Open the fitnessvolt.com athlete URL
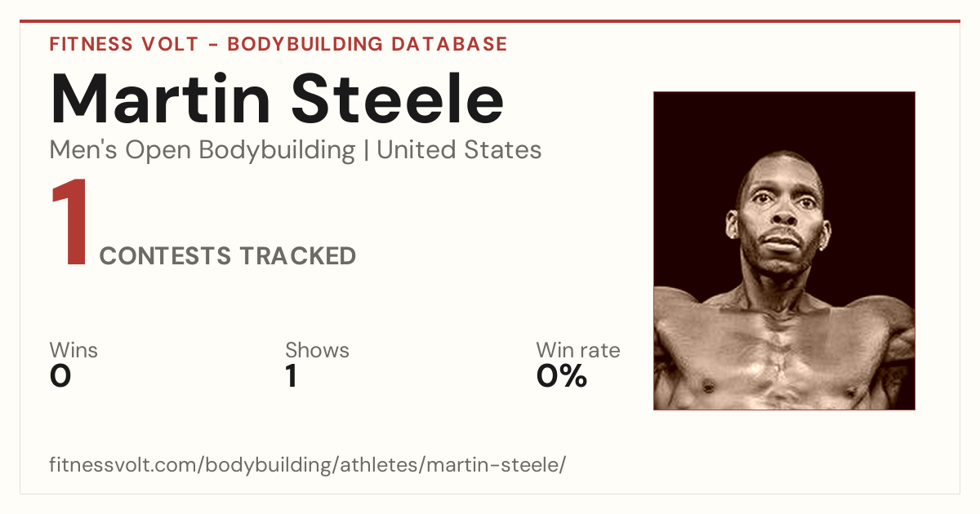Screen dimensions: 980x514 (308, 466)
